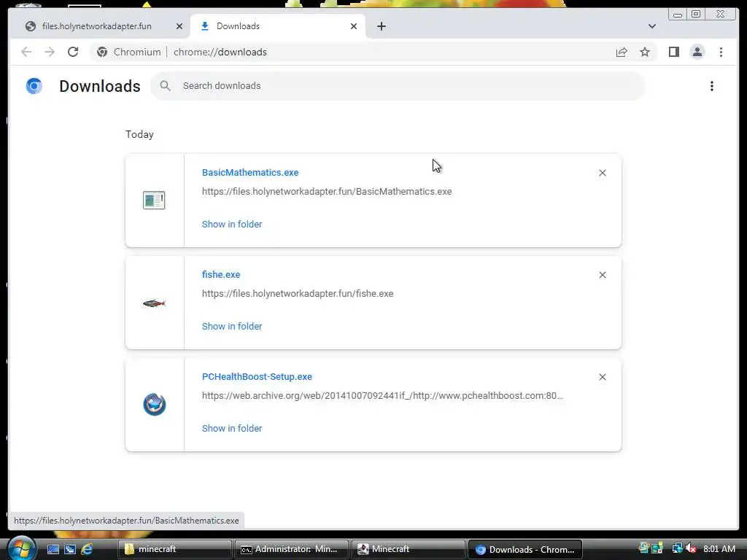This screenshot has width=747, height=560.
Task: Launch Internet Explorer from quick launch
Action: (87, 549)
